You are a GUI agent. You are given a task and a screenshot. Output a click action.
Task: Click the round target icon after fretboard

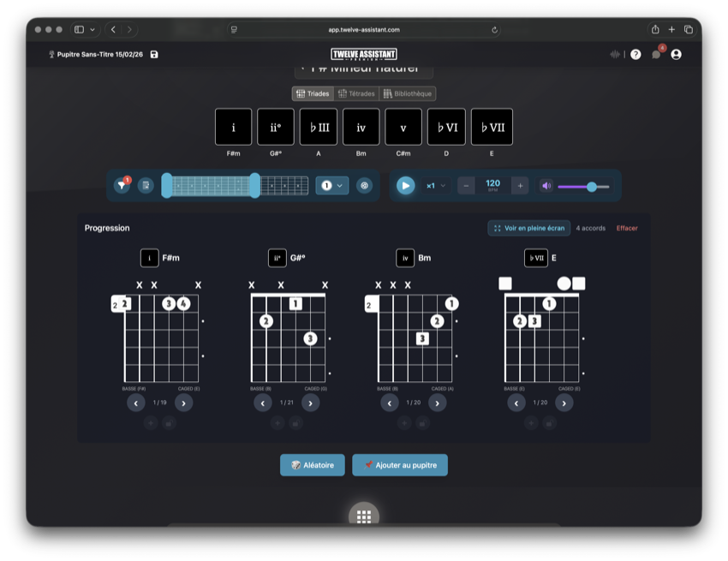tap(365, 185)
